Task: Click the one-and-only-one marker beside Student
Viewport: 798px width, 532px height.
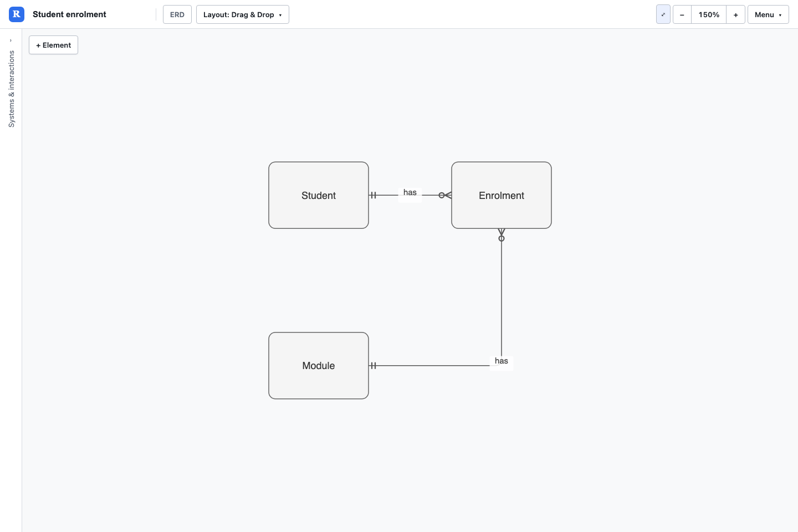Action: pos(373,195)
